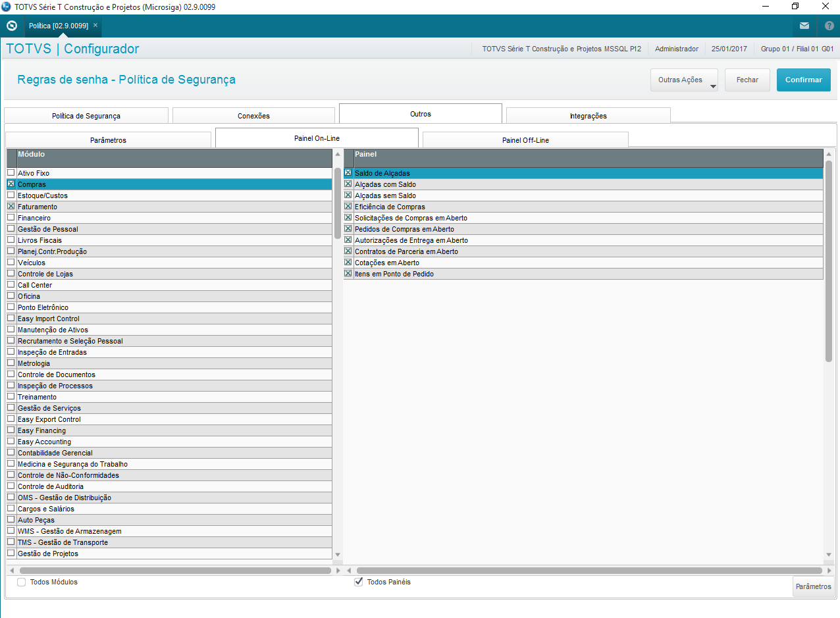The height and width of the screenshot is (618, 840).
Task: Select the Outros tab
Action: (421, 114)
